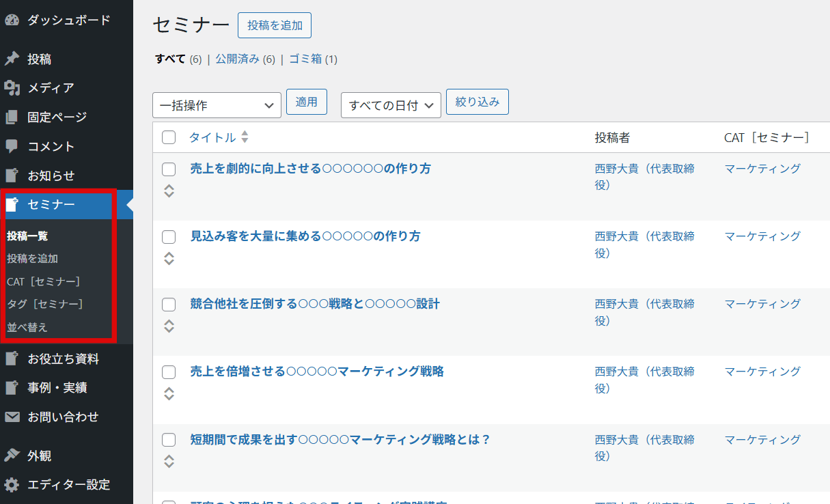Screen dimensions: 830x504
Task: Click reorder handle under 競合他社を圧倒する row
Action: (x=169, y=326)
